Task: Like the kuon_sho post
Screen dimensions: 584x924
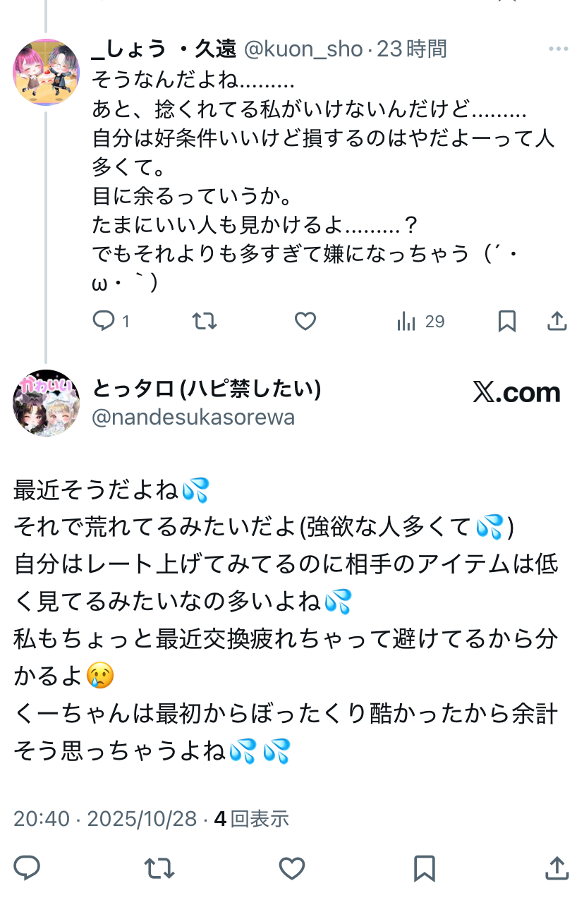Action: [305, 322]
